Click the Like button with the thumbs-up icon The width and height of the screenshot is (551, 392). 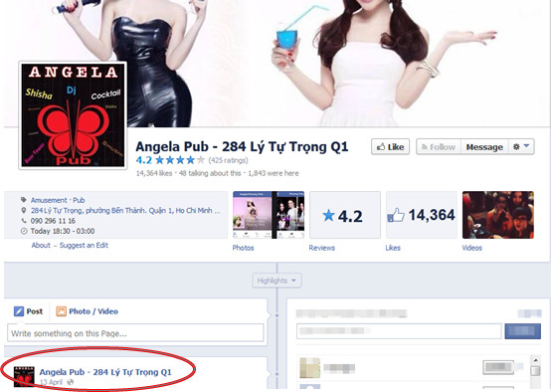pos(390,147)
